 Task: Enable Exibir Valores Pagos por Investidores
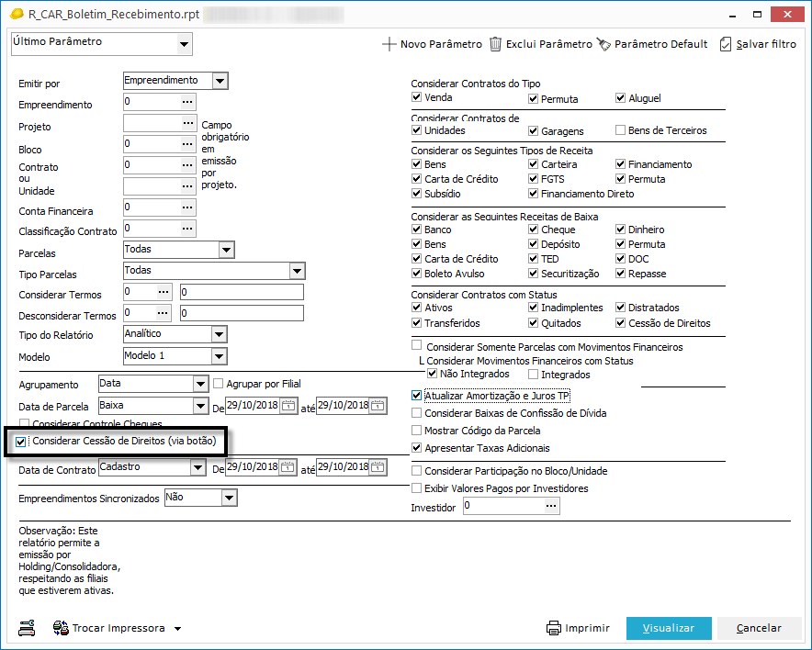pos(416,488)
